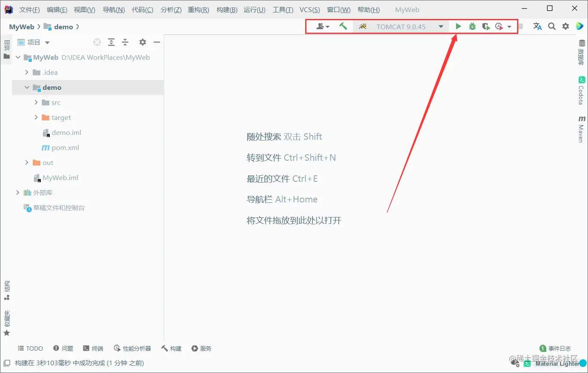
Task: Open project panel options gear
Action: tap(143, 42)
